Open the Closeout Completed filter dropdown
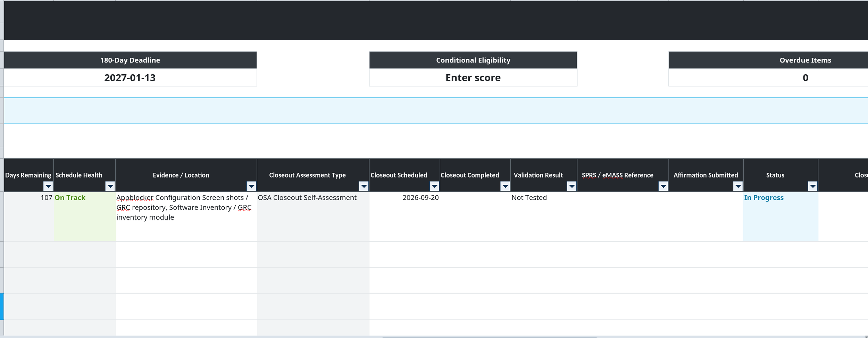The height and width of the screenshot is (338, 868). (505, 186)
